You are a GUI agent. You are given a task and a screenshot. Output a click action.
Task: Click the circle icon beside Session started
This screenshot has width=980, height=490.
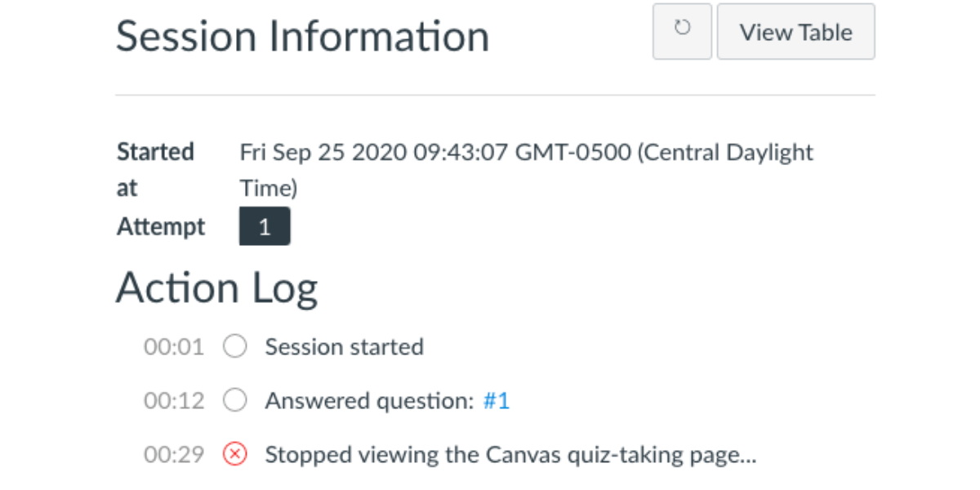pyautogui.click(x=235, y=347)
